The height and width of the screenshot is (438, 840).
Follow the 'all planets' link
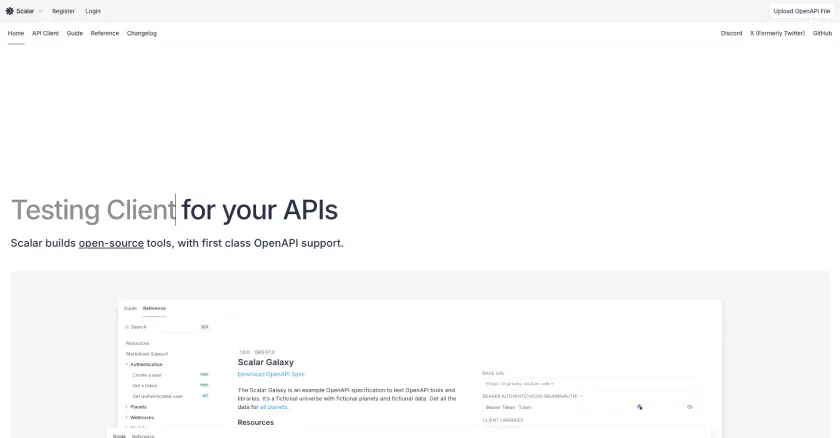pyautogui.click(x=274, y=407)
